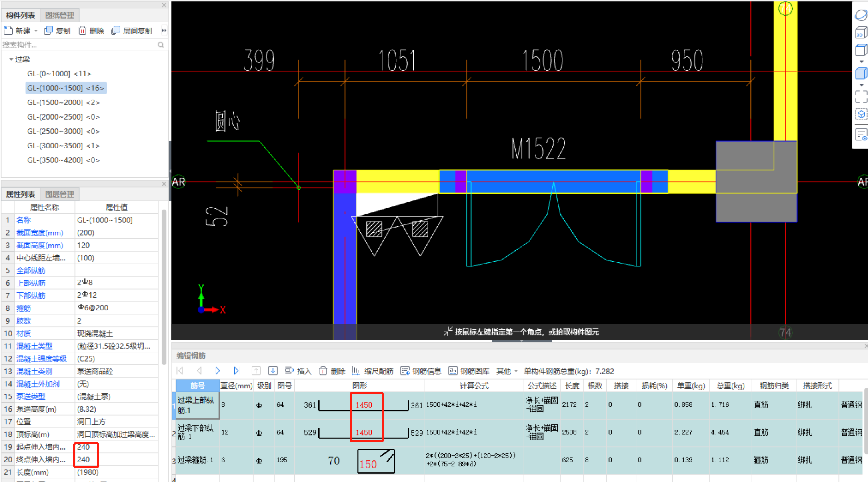Click the search magnifier icon

tap(161, 45)
